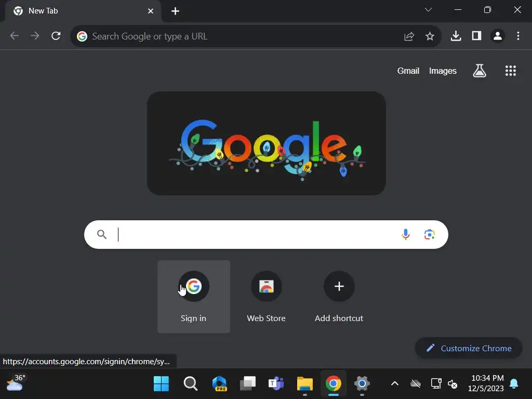Open the Downloads icon in the toolbar
The width and height of the screenshot is (532, 399).
pos(456,36)
